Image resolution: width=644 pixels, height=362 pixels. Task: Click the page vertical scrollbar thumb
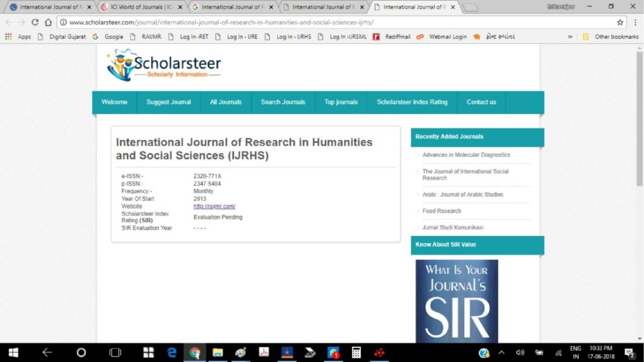[640, 119]
